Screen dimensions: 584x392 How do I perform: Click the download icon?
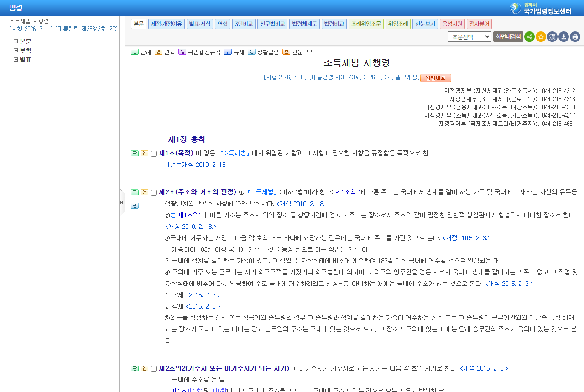(563, 37)
